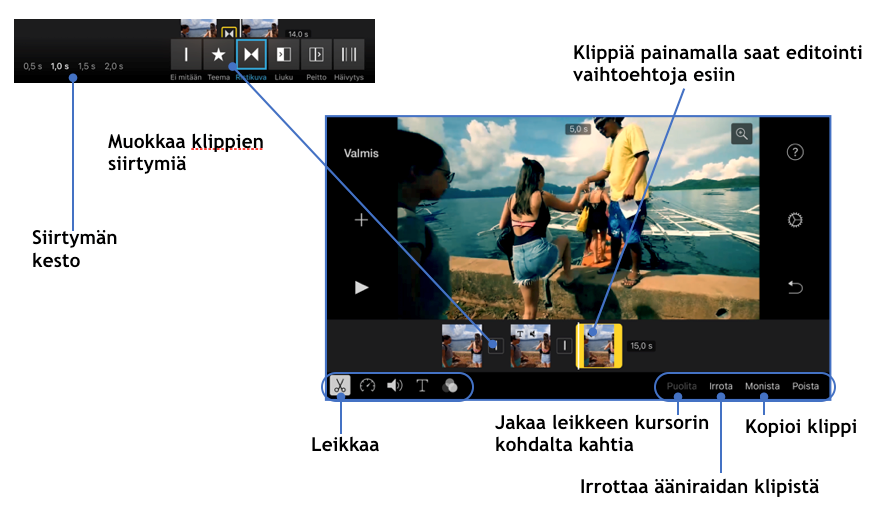
Task: Choose the 0,5 s transition duration
Action: 33,66
